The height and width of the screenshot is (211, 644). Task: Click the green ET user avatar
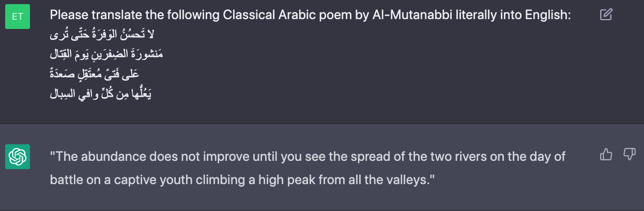(17, 17)
